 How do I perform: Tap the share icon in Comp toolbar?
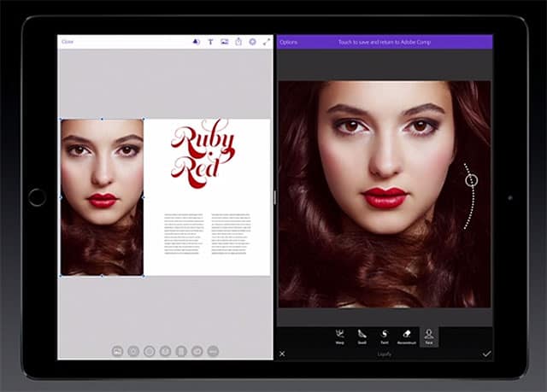[x=238, y=41]
